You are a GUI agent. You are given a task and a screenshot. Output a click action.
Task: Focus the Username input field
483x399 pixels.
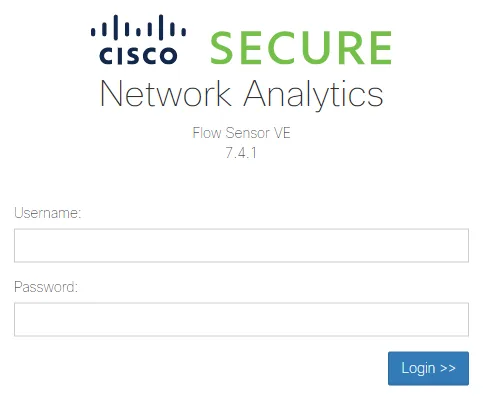coord(241,245)
